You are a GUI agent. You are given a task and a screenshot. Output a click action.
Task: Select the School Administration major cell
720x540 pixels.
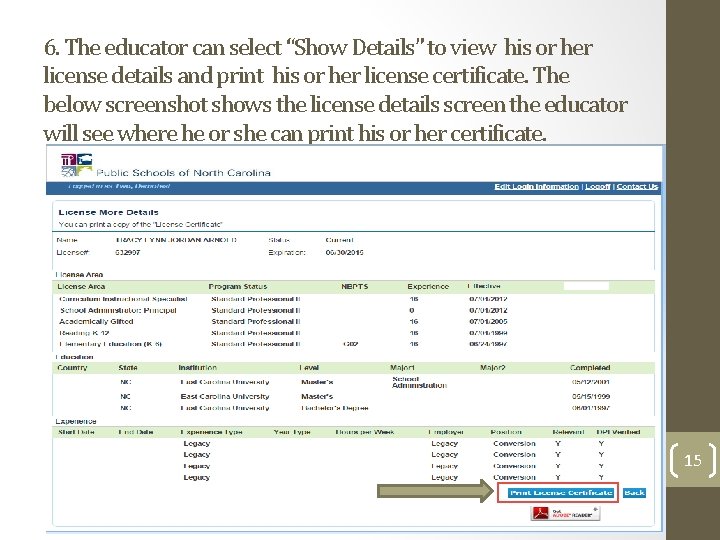point(419,382)
